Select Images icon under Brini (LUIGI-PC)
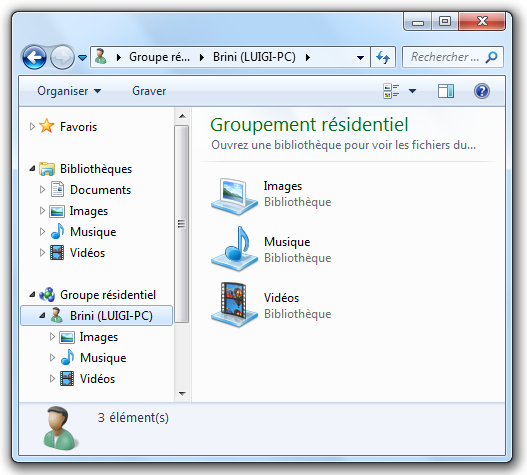The width and height of the screenshot is (527, 475). click(x=67, y=337)
